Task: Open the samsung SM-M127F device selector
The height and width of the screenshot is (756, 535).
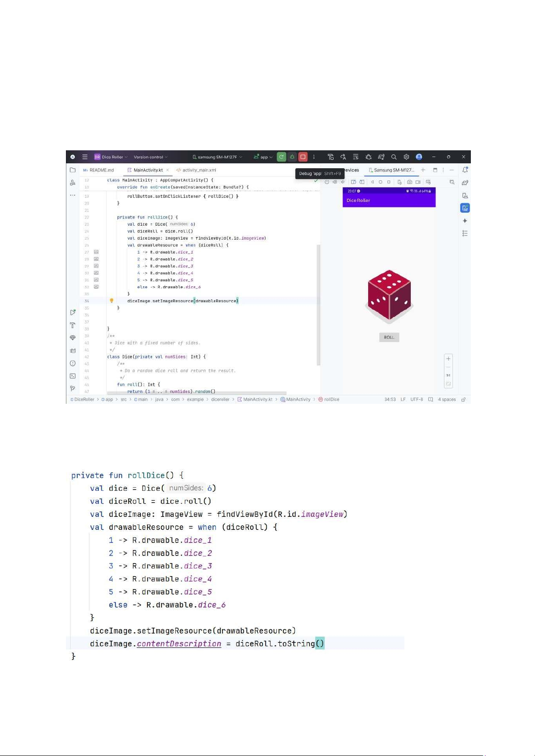Action: [x=217, y=157]
